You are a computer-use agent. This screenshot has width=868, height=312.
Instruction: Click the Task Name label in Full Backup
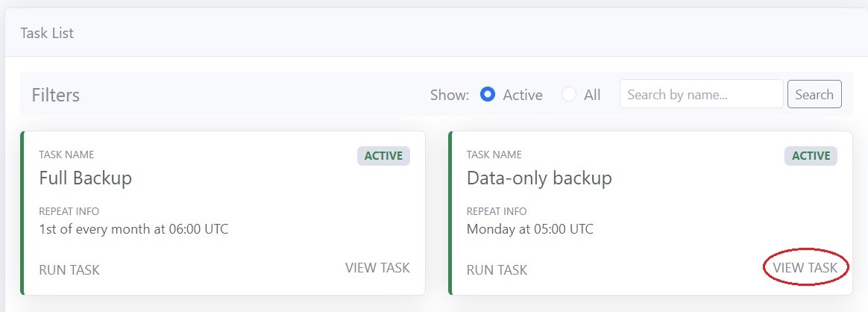pyautogui.click(x=66, y=155)
